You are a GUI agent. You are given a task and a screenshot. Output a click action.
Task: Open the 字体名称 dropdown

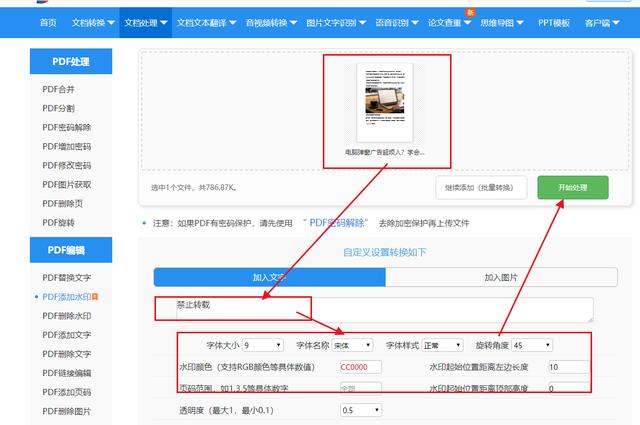(352, 345)
